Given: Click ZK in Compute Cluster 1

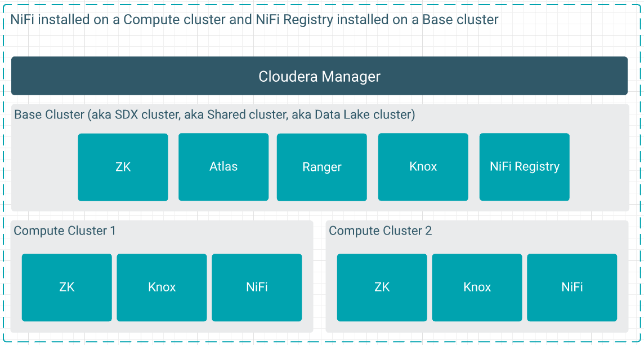Looking at the screenshot, I should point(66,287).
